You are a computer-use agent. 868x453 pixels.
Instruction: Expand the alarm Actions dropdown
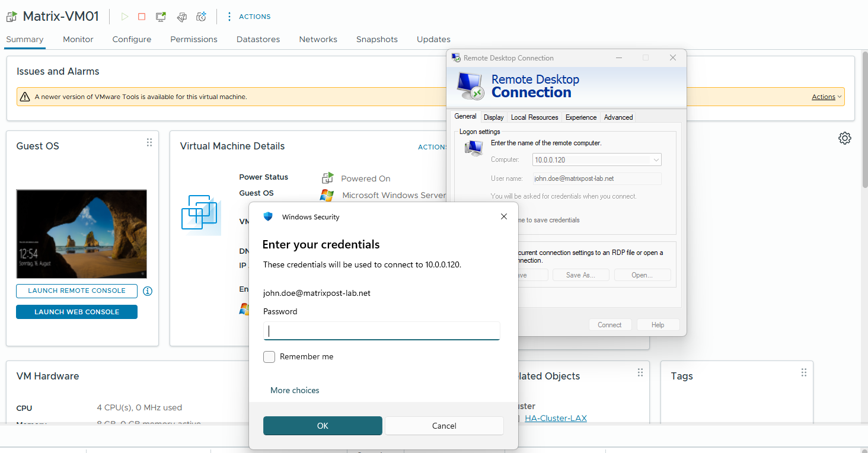point(826,97)
